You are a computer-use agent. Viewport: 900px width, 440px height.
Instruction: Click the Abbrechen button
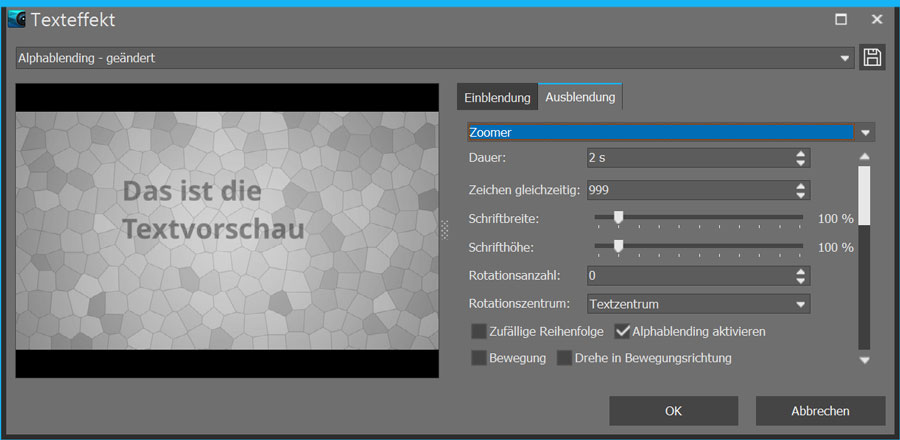(820, 410)
